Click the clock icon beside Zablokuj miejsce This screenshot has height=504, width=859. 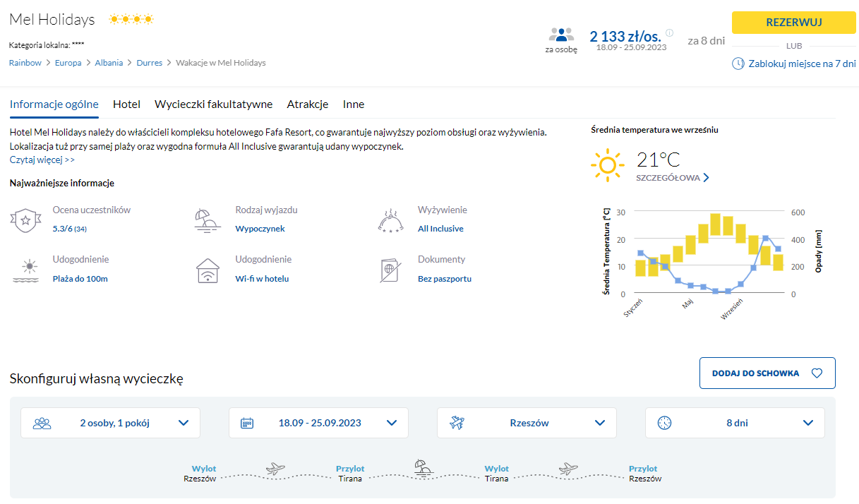point(738,64)
